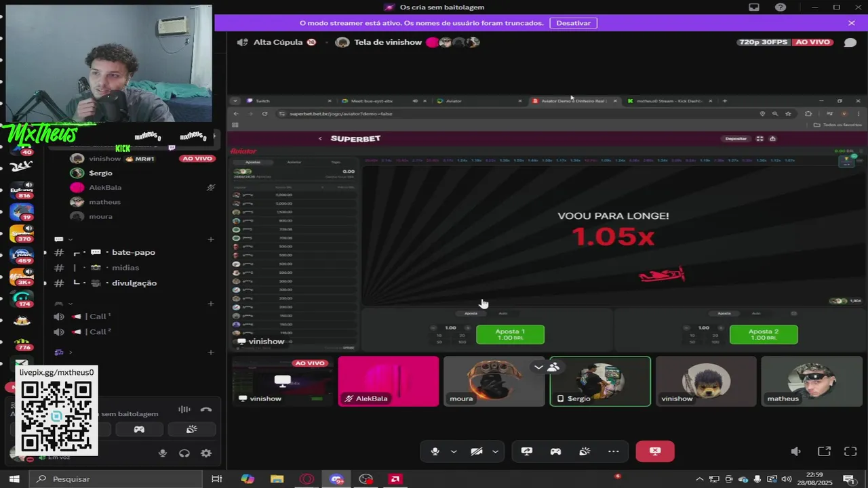Select the AlekBala participant tile
Viewport: 868px width, 488px height.
pyautogui.click(x=389, y=381)
